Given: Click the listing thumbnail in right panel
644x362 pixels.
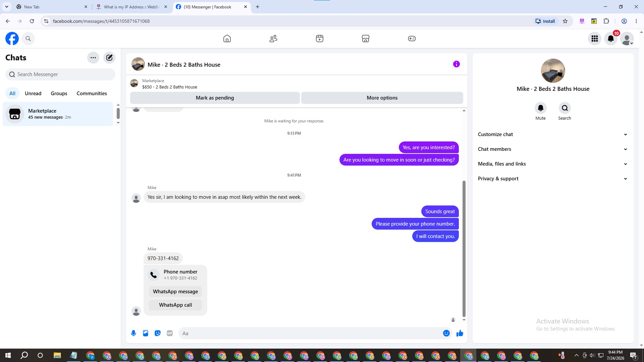Looking at the screenshot, I should (553, 71).
